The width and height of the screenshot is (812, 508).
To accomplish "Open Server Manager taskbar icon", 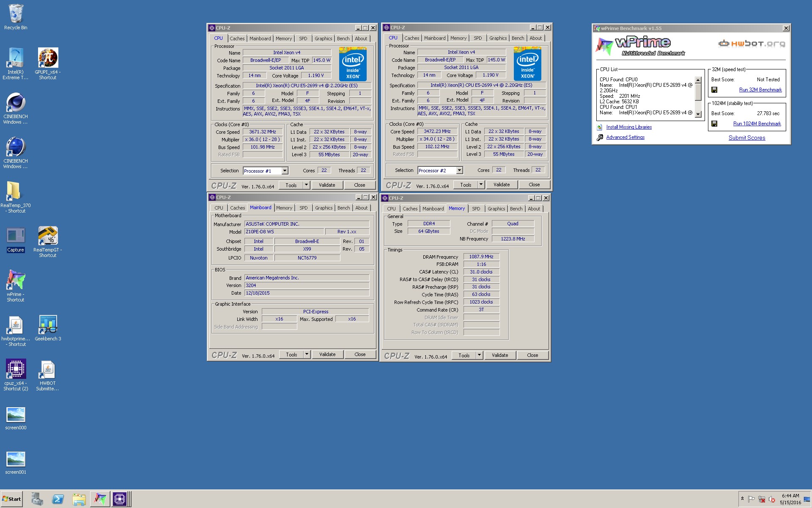I will tap(37, 499).
